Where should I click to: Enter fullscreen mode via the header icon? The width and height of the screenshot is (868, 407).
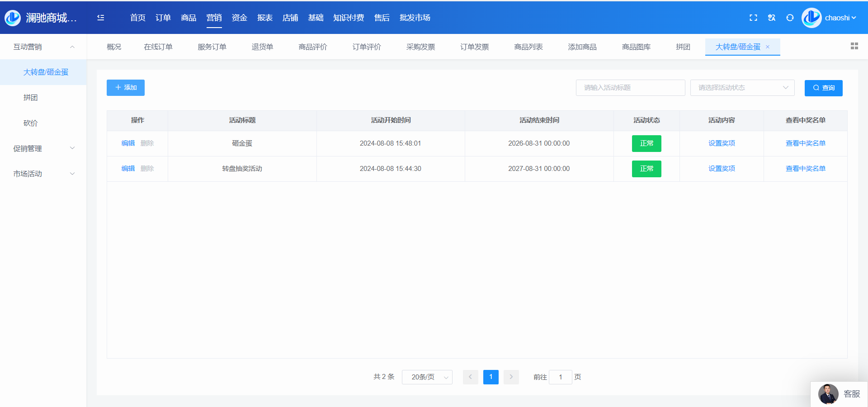point(753,18)
